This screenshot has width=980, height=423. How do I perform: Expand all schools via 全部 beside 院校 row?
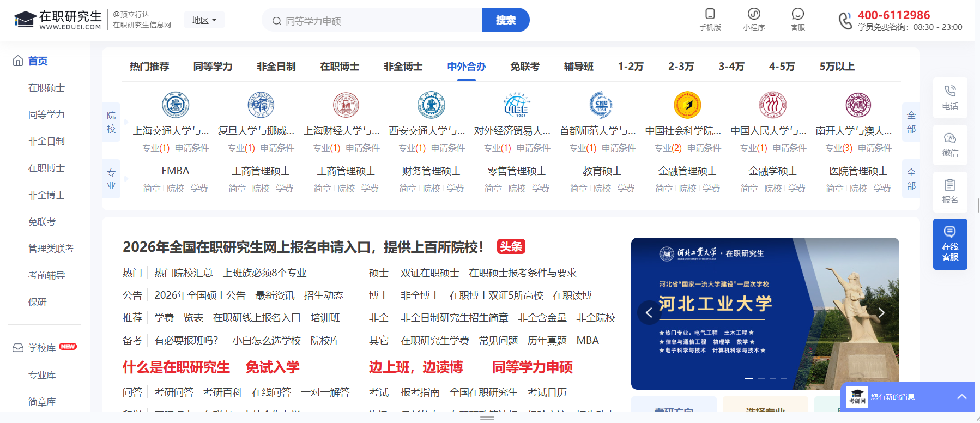(x=911, y=122)
